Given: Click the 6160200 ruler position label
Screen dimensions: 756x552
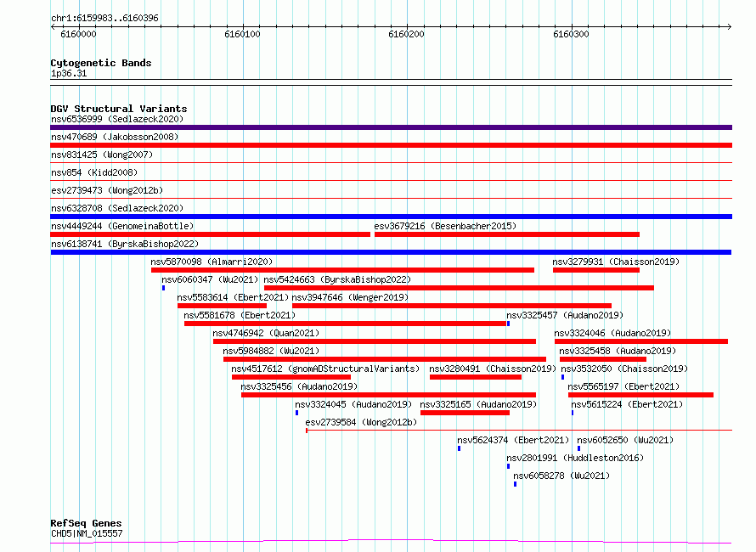Looking at the screenshot, I should 406,34.
